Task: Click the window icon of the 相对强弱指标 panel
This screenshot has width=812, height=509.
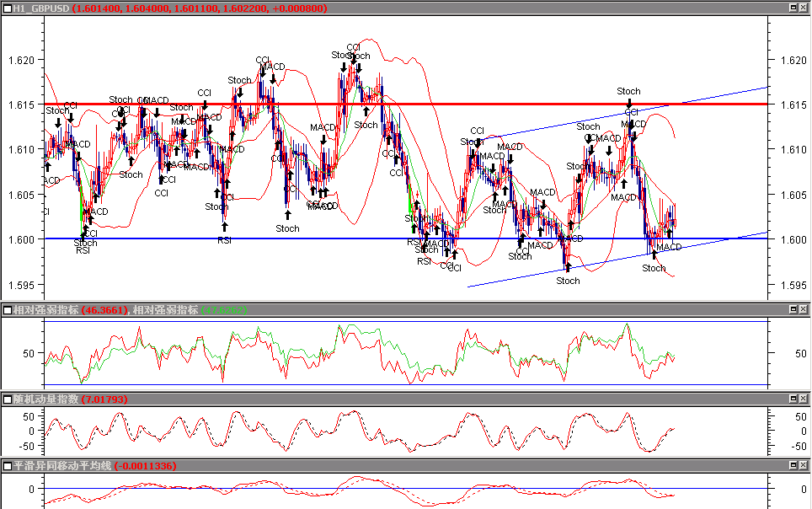Action: tap(8, 310)
